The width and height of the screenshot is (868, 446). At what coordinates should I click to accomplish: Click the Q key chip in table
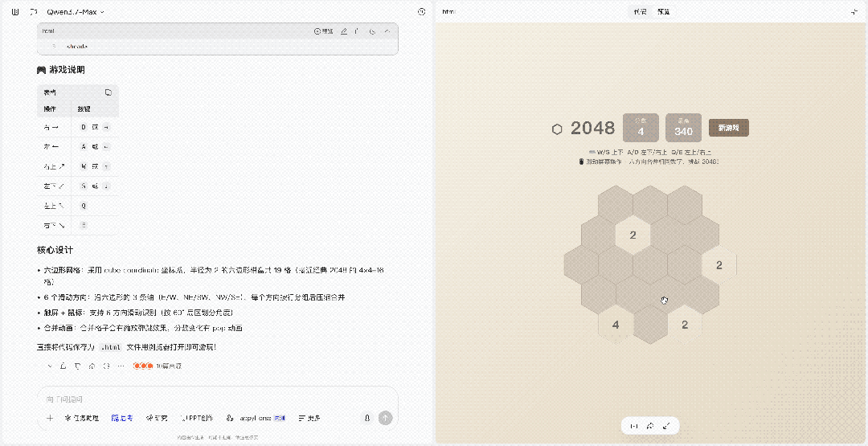tap(84, 205)
